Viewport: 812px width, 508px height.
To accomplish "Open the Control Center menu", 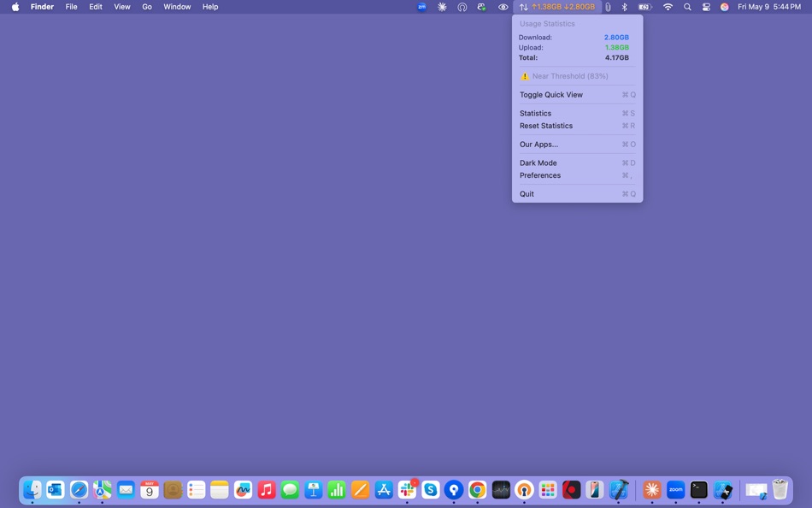I will click(x=706, y=7).
